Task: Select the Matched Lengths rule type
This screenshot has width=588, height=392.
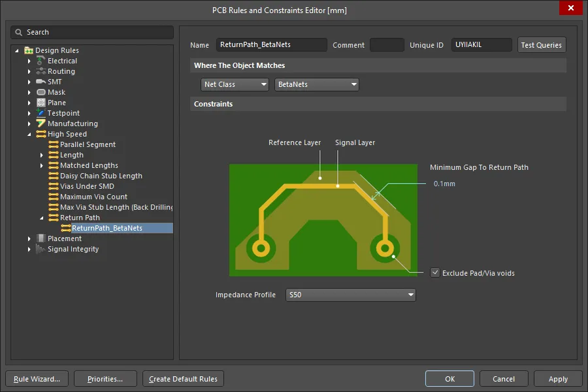Action: (89, 165)
